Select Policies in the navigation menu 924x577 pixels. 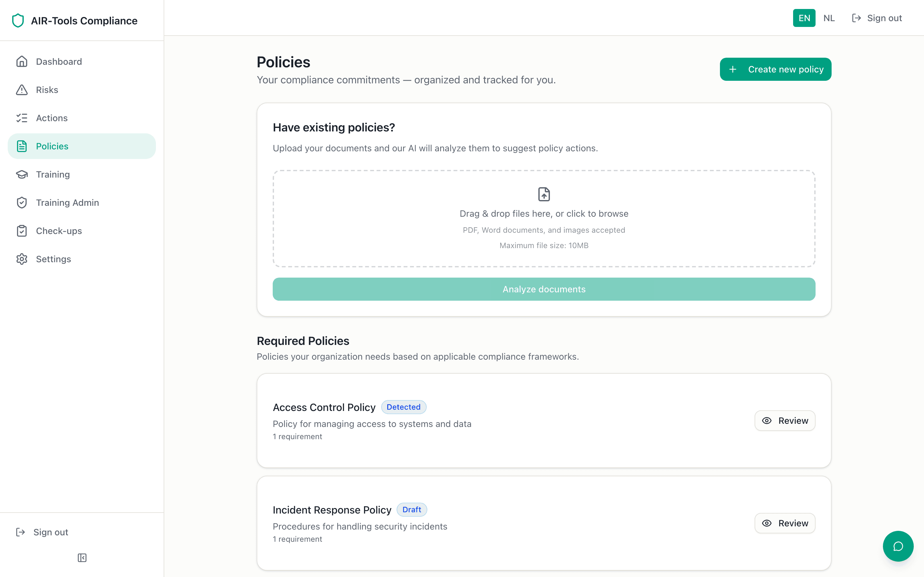coord(52,146)
